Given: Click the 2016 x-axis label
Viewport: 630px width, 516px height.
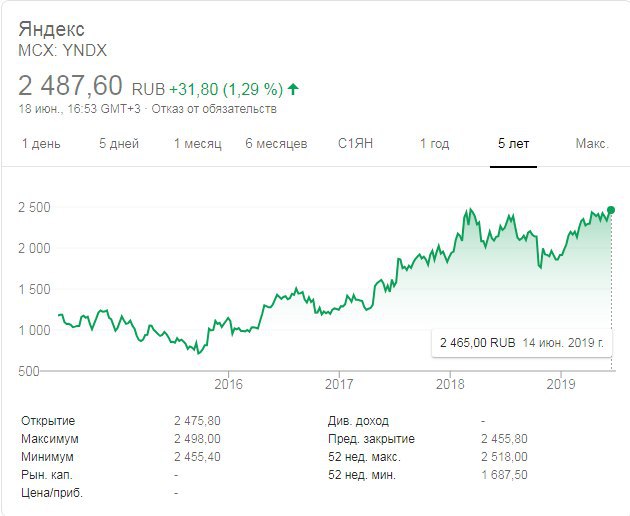Looking at the screenshot, I should pos(228,384).
